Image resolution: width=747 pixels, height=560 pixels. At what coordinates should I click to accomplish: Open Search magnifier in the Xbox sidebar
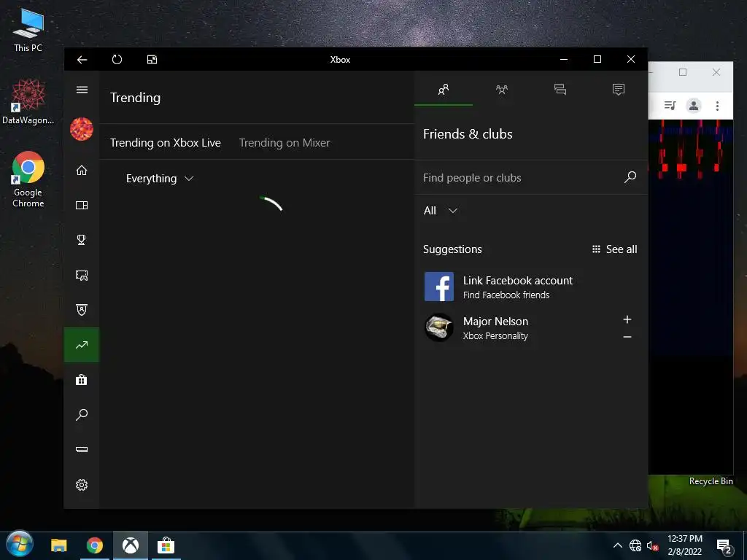pyautogui.click(x=82, y=415)
